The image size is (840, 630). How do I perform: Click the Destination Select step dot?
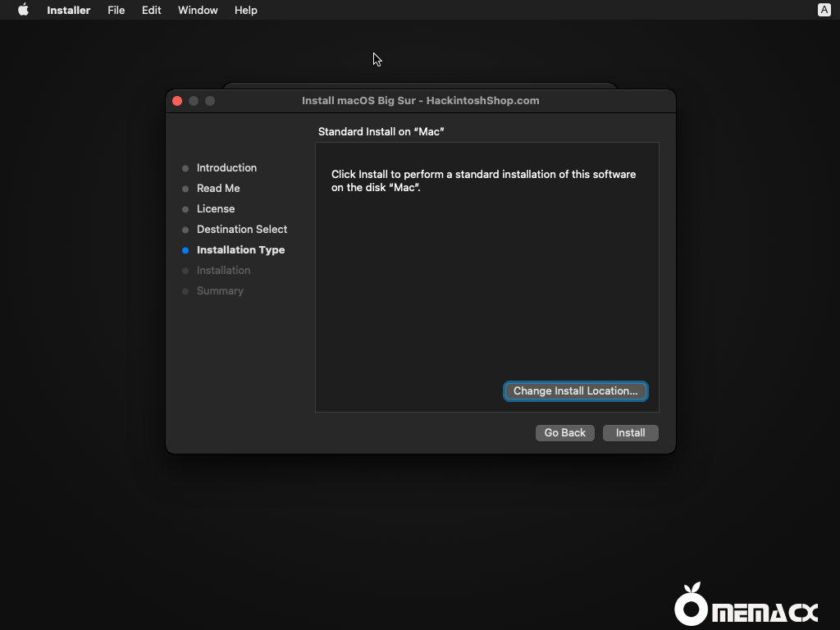(185, 230)
